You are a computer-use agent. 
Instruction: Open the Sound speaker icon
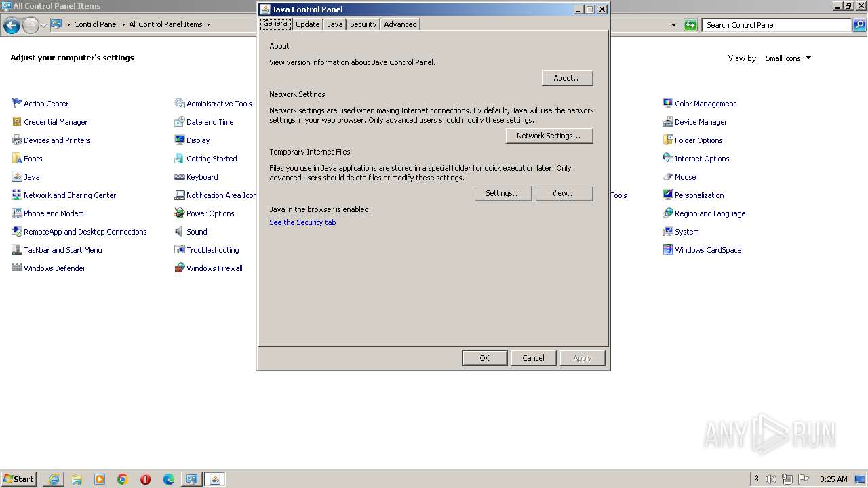click(180, 232)
